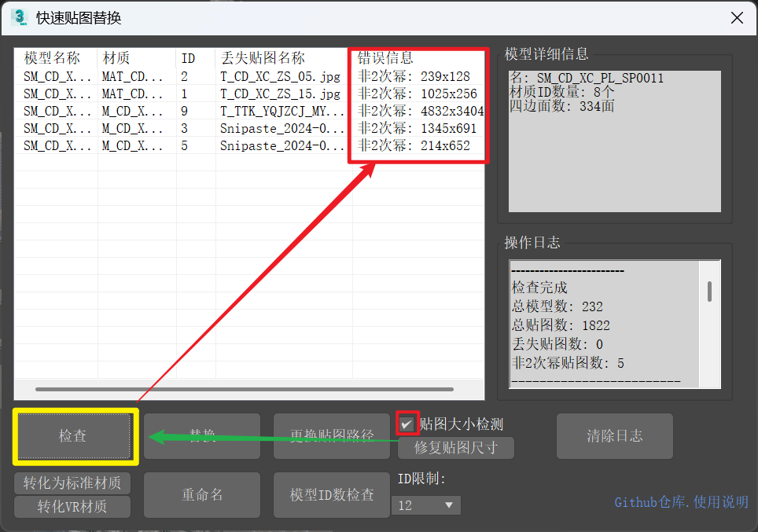The width and height of the screenshot is (758, 532).
Task: Click the 转化VR材质 button
Action: 72,507
